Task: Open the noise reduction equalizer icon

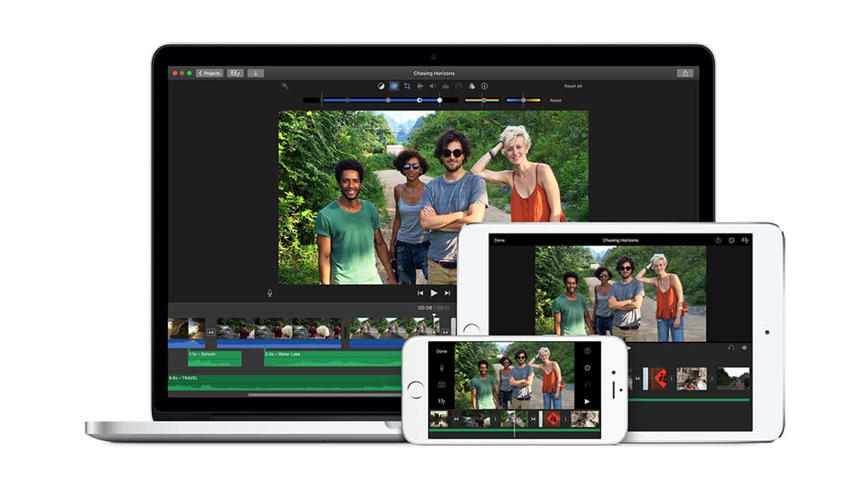Action: click(446, 86)
